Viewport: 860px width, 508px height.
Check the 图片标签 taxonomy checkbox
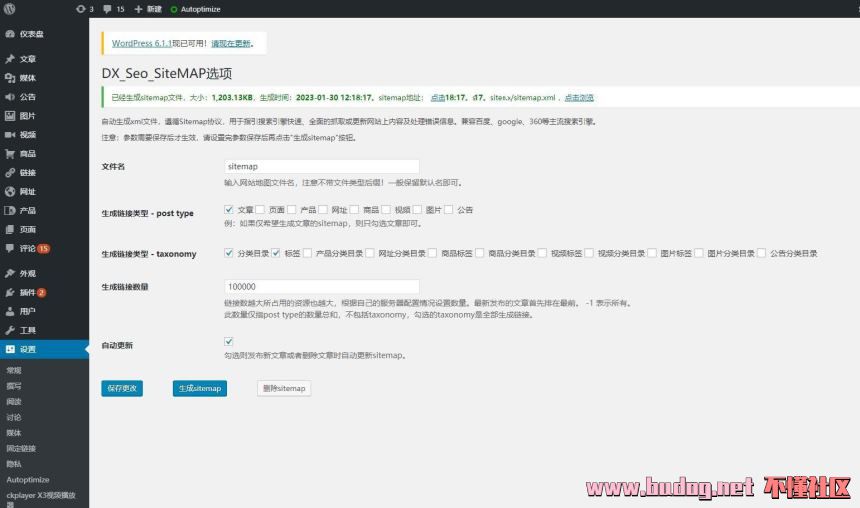(652, 253)
